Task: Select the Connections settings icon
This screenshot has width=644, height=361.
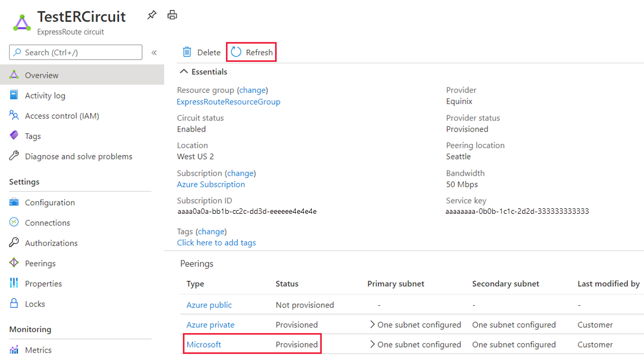Action: point(15,222)
